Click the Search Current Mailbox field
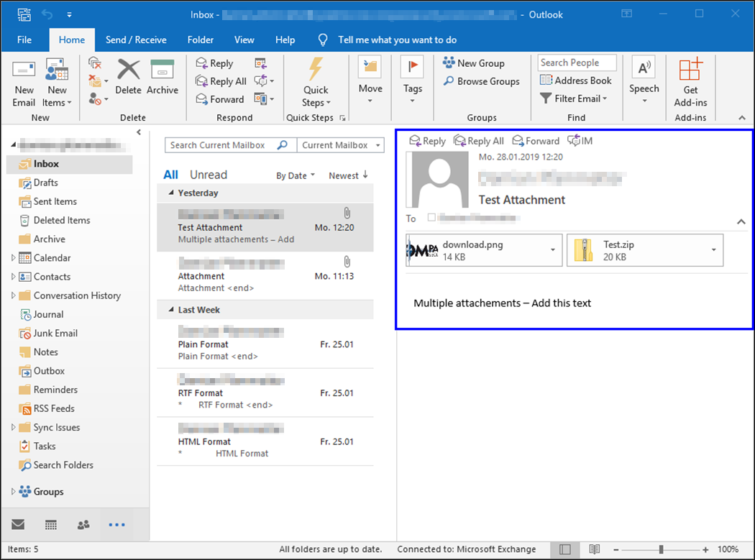Viewport: 755px width, 560px height. coord(221,145)
